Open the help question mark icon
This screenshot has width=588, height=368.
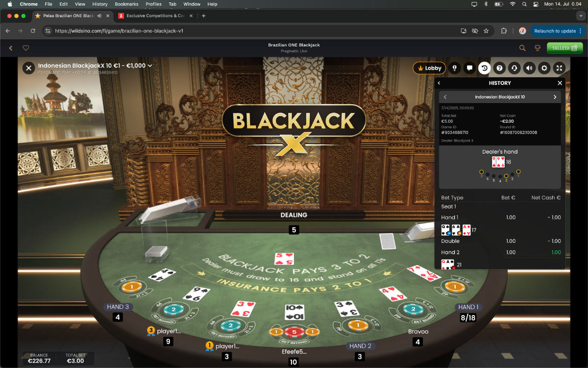[x=499, y=68]
